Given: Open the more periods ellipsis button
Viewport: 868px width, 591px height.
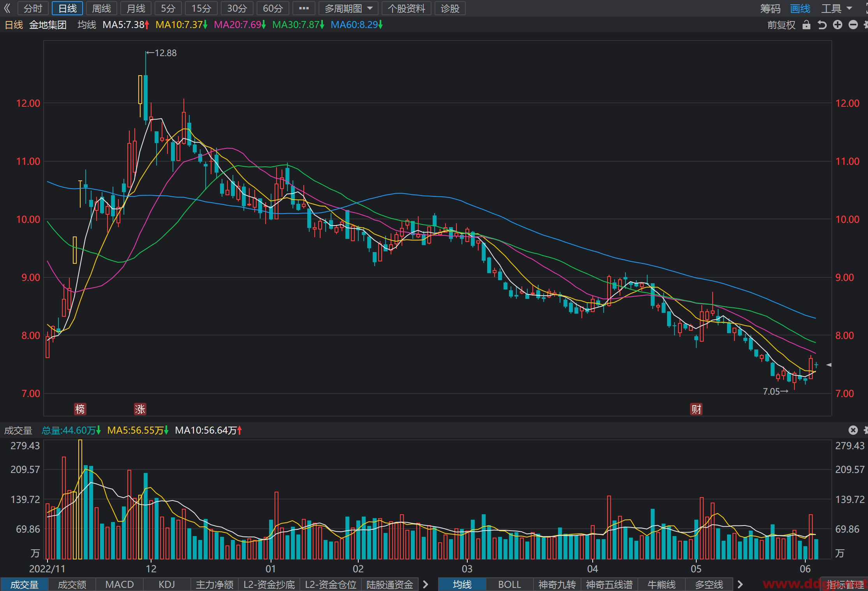Looking at the screenshot, I should [x=304, y=8].
